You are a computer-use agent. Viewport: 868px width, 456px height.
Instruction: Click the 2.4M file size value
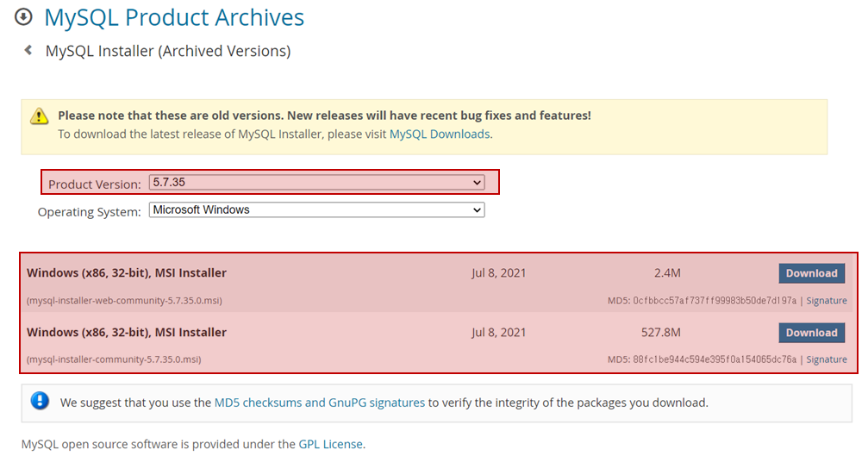click(x=667, y=273)
